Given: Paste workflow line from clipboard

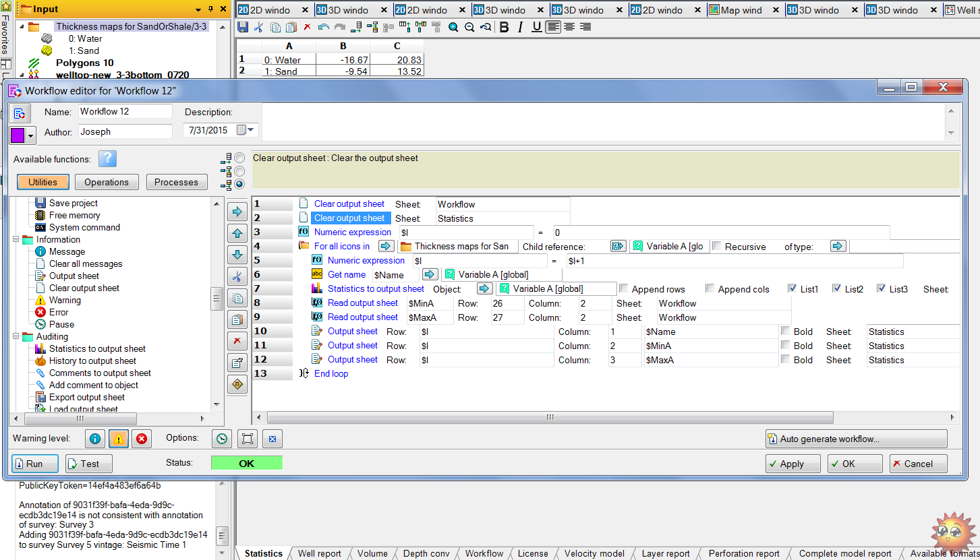Looking at the screenshot, I should pos(237,319).
